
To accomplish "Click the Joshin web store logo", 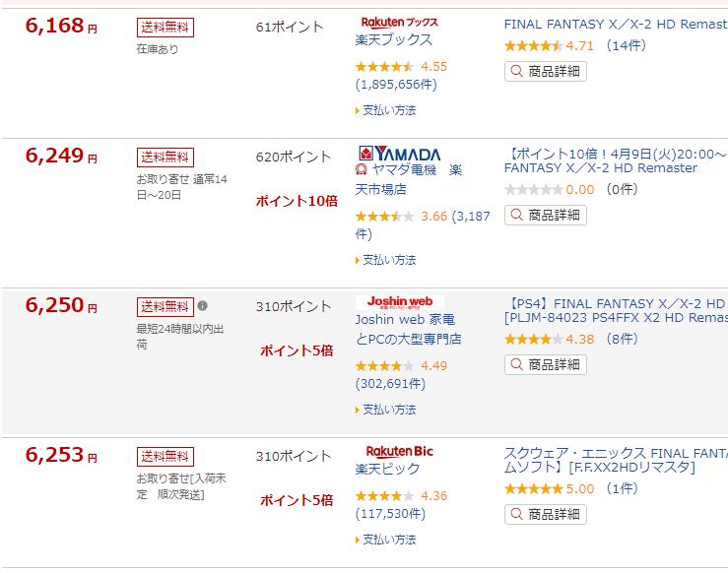I will (x=400, y=302).
